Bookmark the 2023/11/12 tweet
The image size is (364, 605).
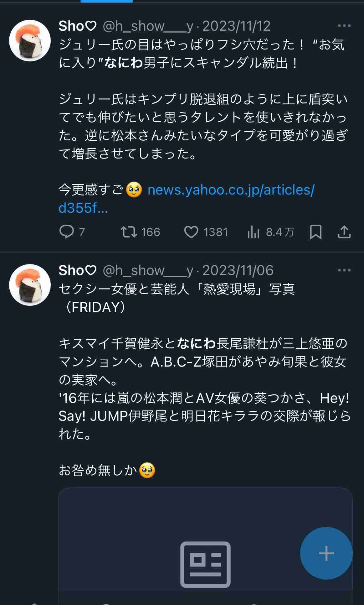(x=315, y=232)
